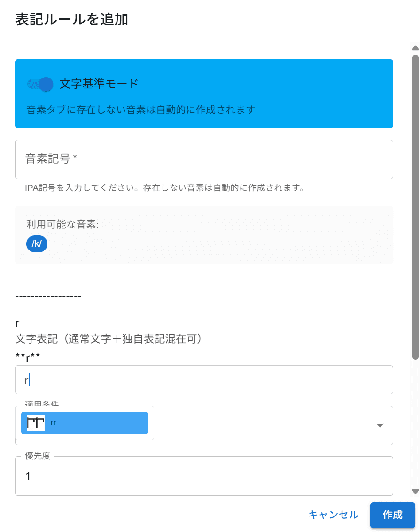Click the scrollbar down arrow

pos(415,491)
